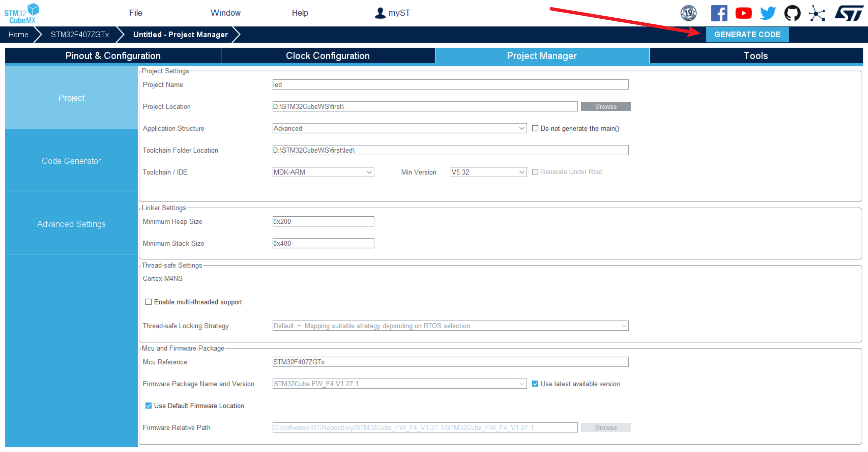This screenshot has width=868, height=452.
Task: Uncheck 'Use latest available version' checkbox
Action: pos(535,384)
